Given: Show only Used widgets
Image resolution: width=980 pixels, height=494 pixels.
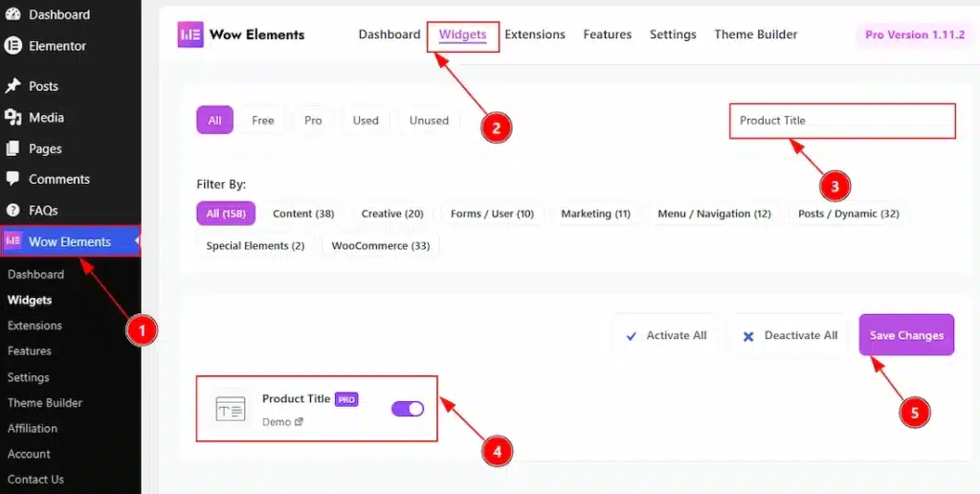Looking at the screenshot, I should [366, 120].
